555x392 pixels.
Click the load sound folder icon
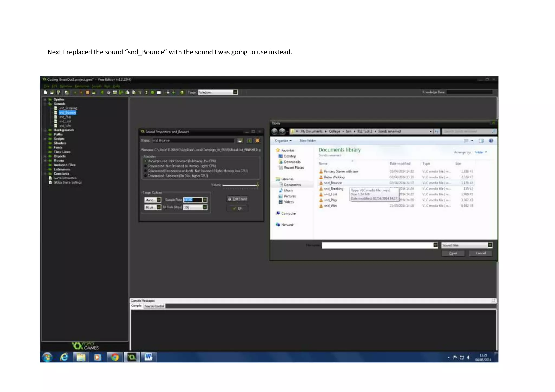(x=240, y=141)
